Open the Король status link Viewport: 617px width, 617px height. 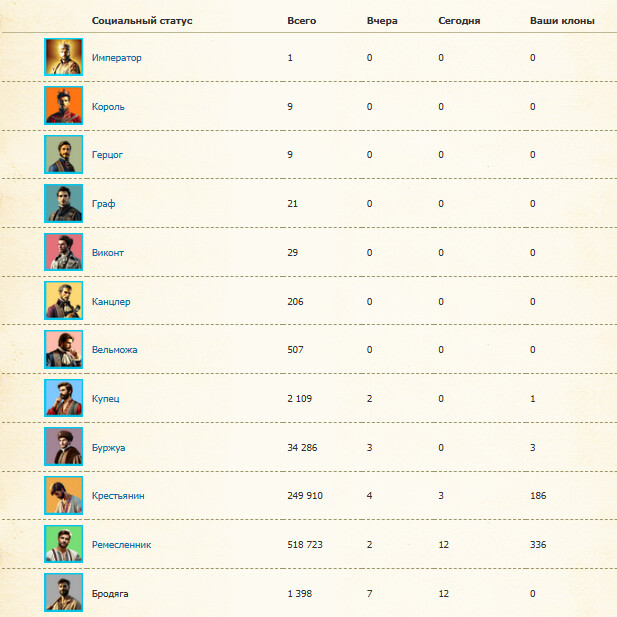pos(108,106)
